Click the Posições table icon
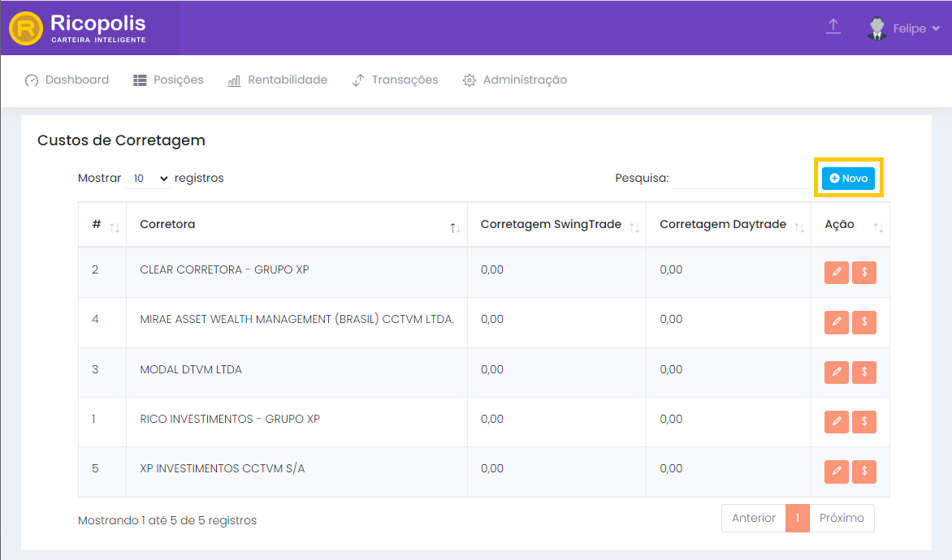The height and width of the screenshot is (560, 952). point(140,80)
